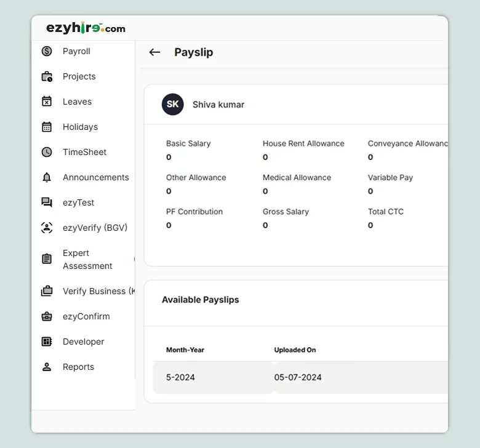
Task: Open the Verify Business menu item
Action: coord(94,291)
